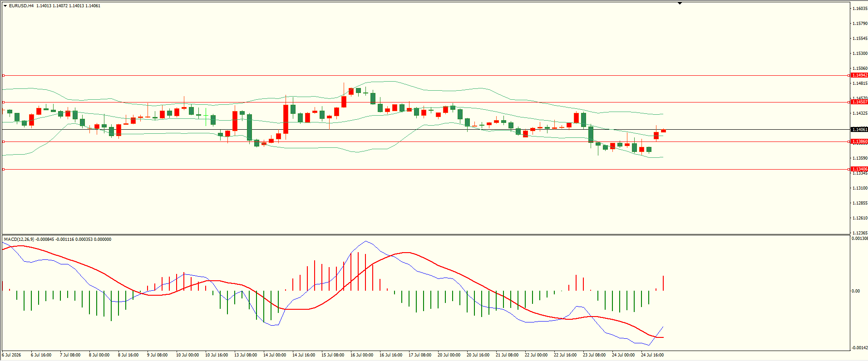
Task: Open the dropdown triangle beside EURUSD,H4
Action: (5, 6)
